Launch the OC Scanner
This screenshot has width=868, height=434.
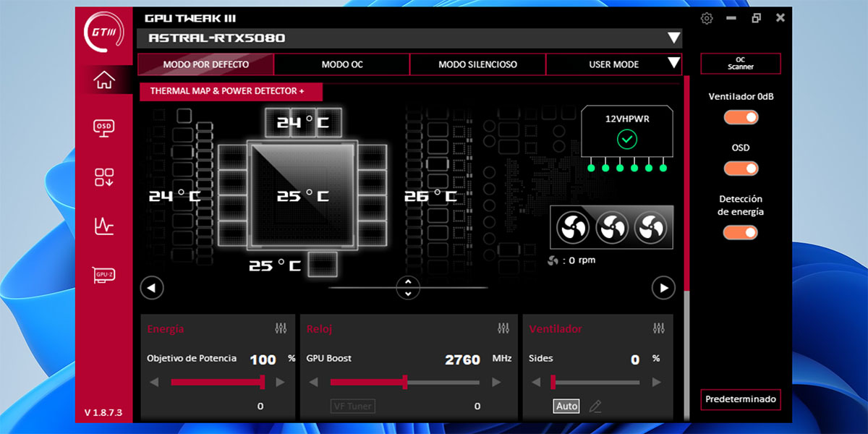[x=741, y=64]
